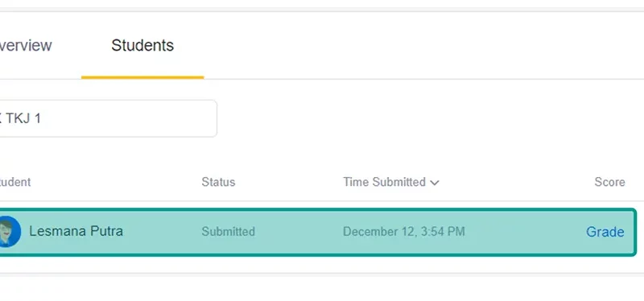Viewport: 644px width, 301px height.
Task: Click the blank area right of the Students tab
Action: tap(411, 45)
